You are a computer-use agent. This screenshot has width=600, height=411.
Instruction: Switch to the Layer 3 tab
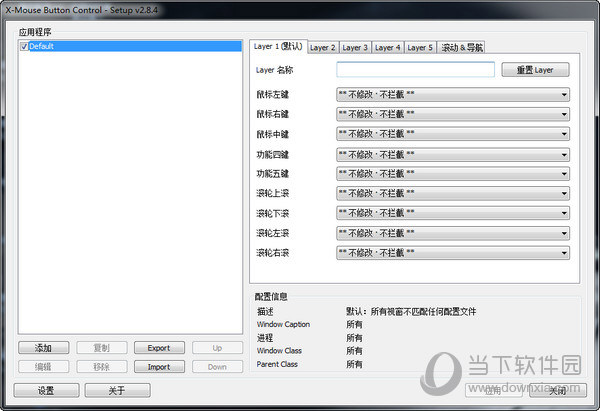[x=355, y=47]
